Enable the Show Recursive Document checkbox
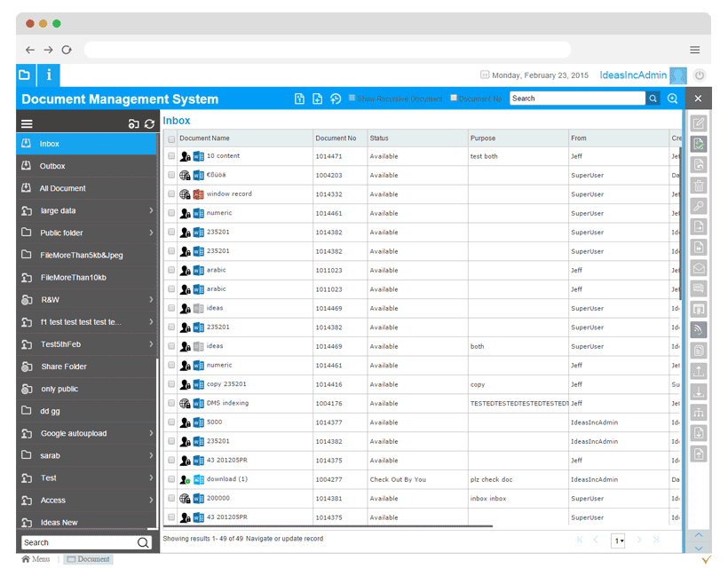 [x=352, y=99]
